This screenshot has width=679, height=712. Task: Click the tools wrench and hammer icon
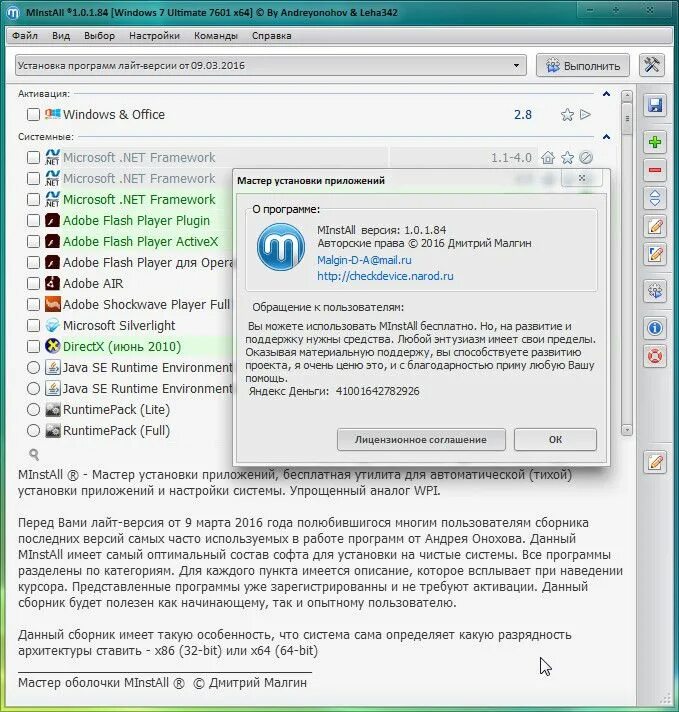[x=652, y=65]
